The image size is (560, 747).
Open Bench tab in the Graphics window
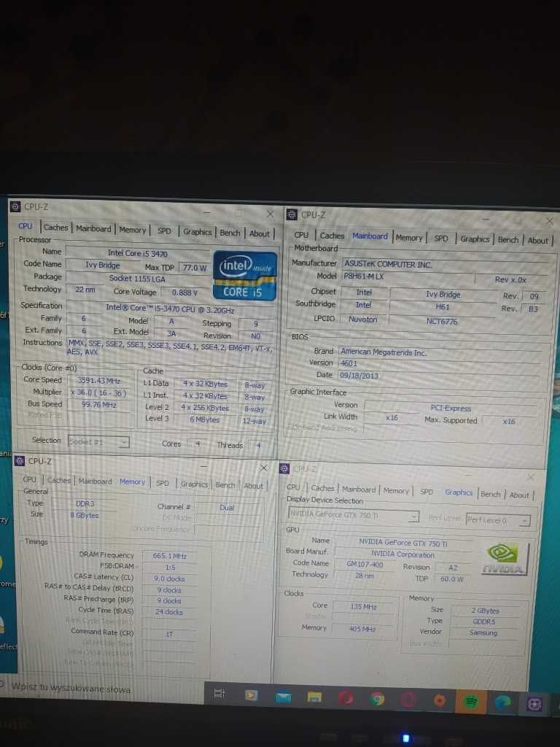tap(491, 494)
